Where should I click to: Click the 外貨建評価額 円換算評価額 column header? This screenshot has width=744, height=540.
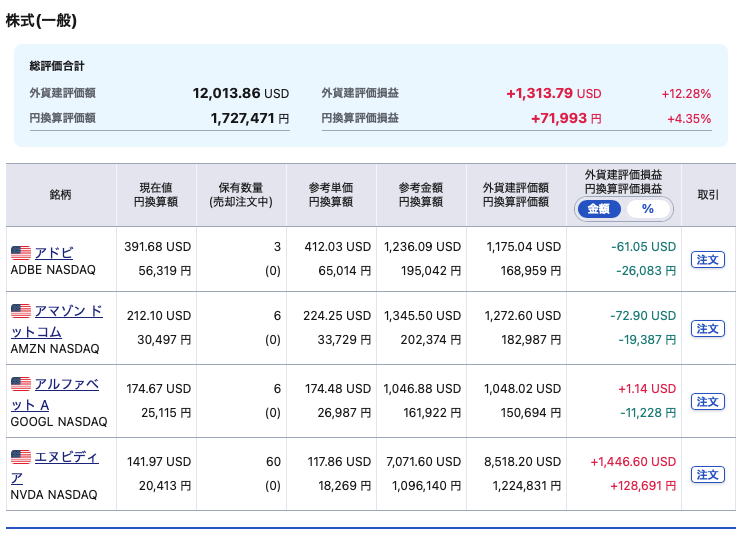point(516,195)
